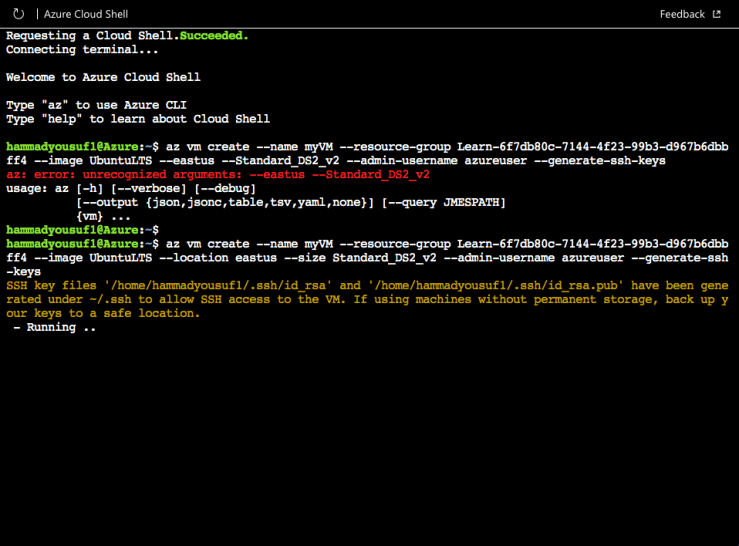Click the Feedback external link icon
The width and height of the screenshot is (739, 546).
717,14
